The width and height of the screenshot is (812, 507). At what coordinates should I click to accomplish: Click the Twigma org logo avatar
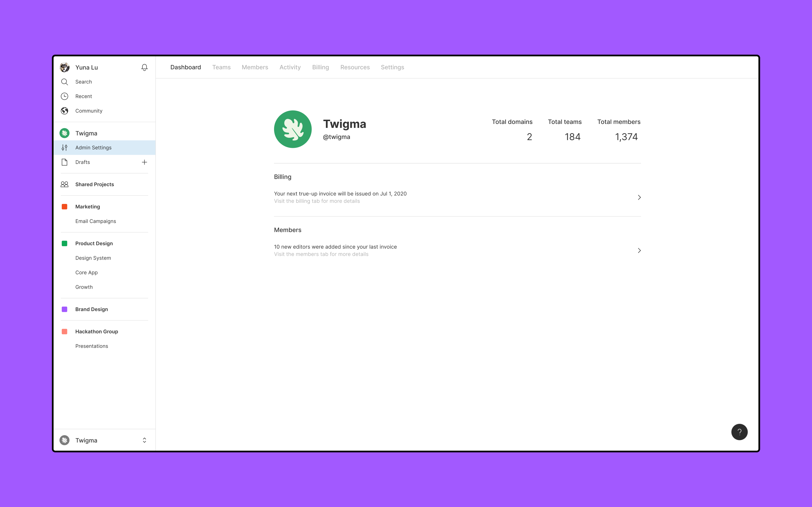(293, 129)
